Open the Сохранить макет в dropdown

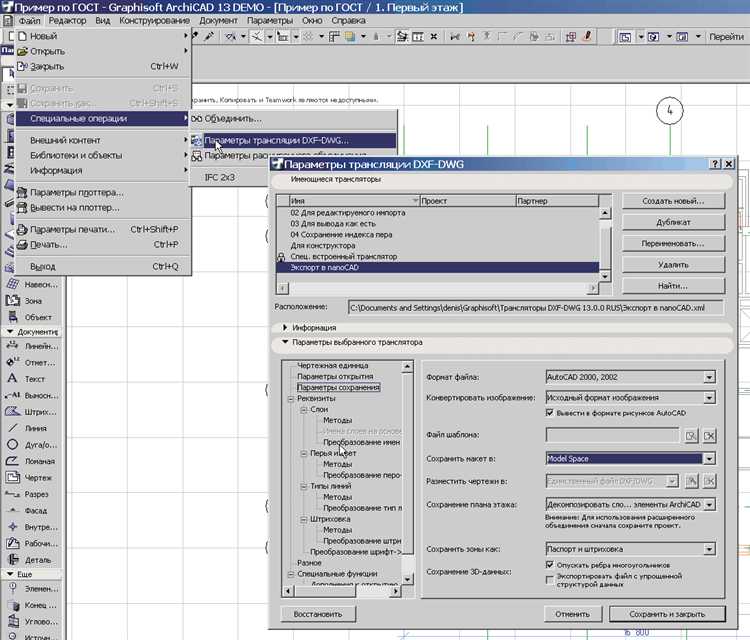click(709, 459)
